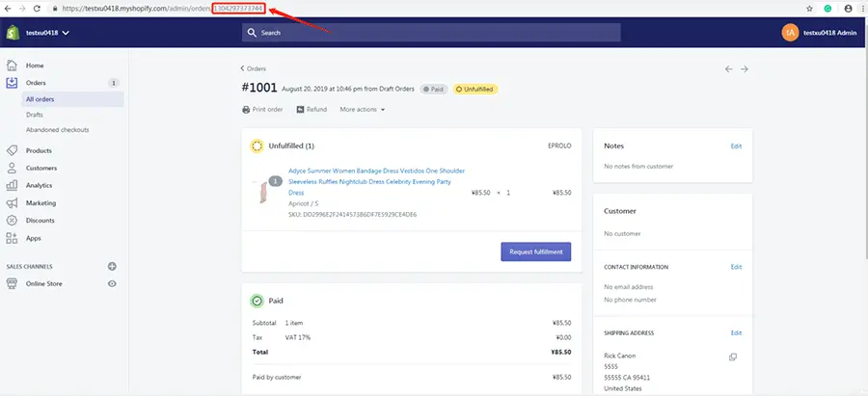Focus the Search input field
Viewport: 868px width, 396px height.
click(431, 33)
